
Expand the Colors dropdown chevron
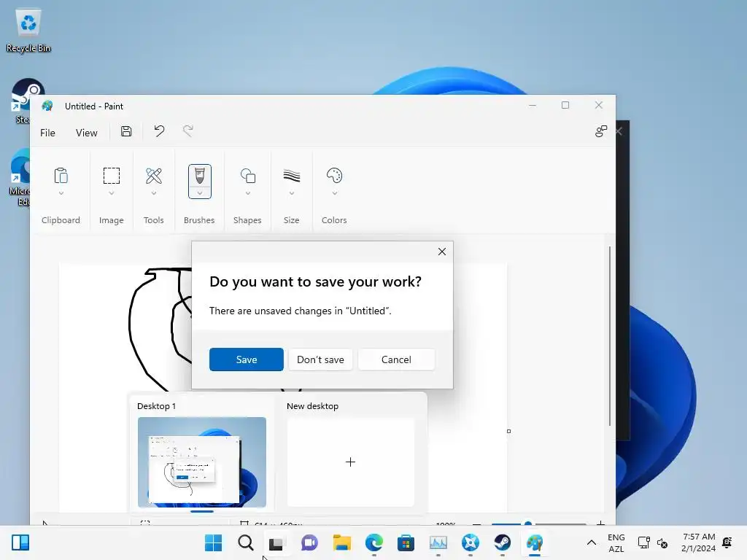(x=334, y=193)
